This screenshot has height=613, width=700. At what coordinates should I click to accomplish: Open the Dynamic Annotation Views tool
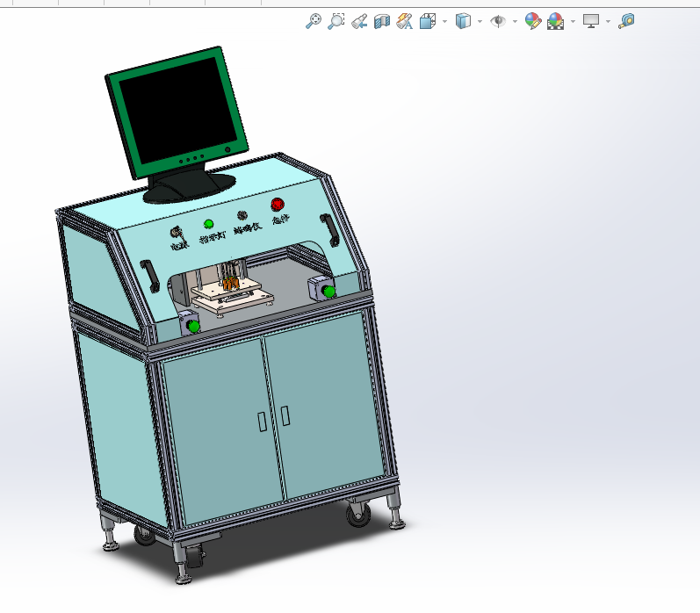(x=405, y=21)
